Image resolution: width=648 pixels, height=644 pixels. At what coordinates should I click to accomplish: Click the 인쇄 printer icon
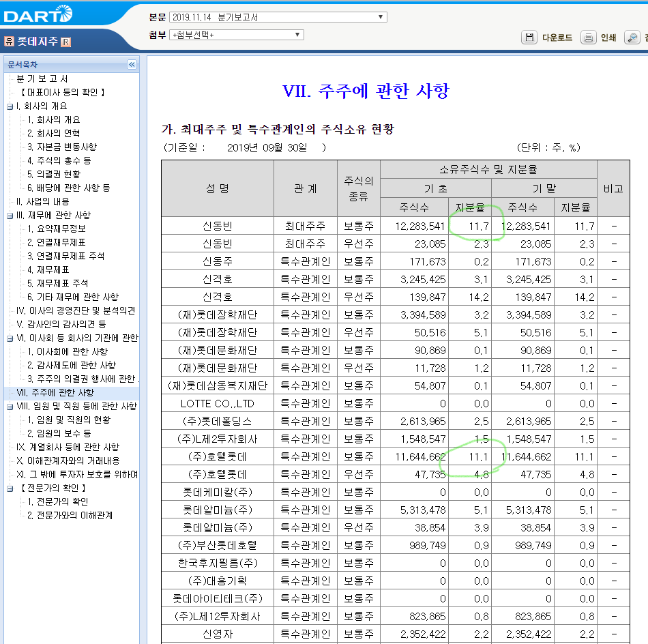point(588,38)
